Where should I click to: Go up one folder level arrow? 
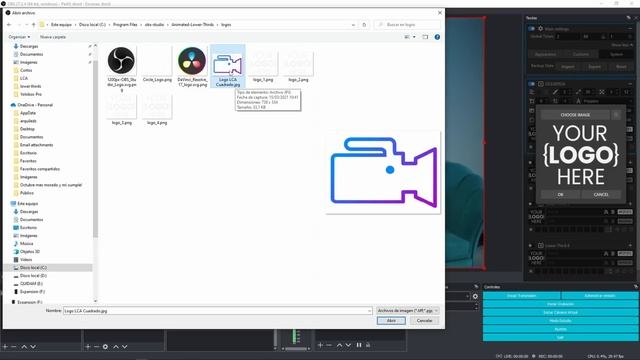pyautogui.click(x=33, y=24)
